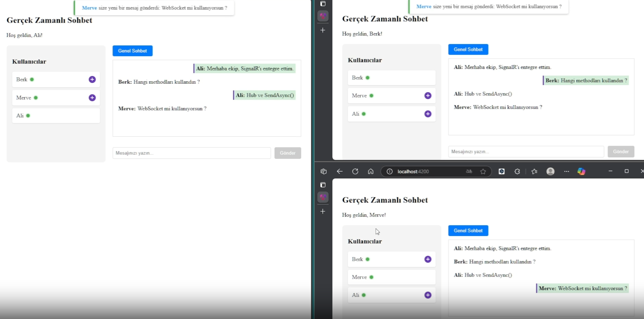The image size is (644, 319).
Task: Open the browser Extensions menu
Action: [517, 172]
